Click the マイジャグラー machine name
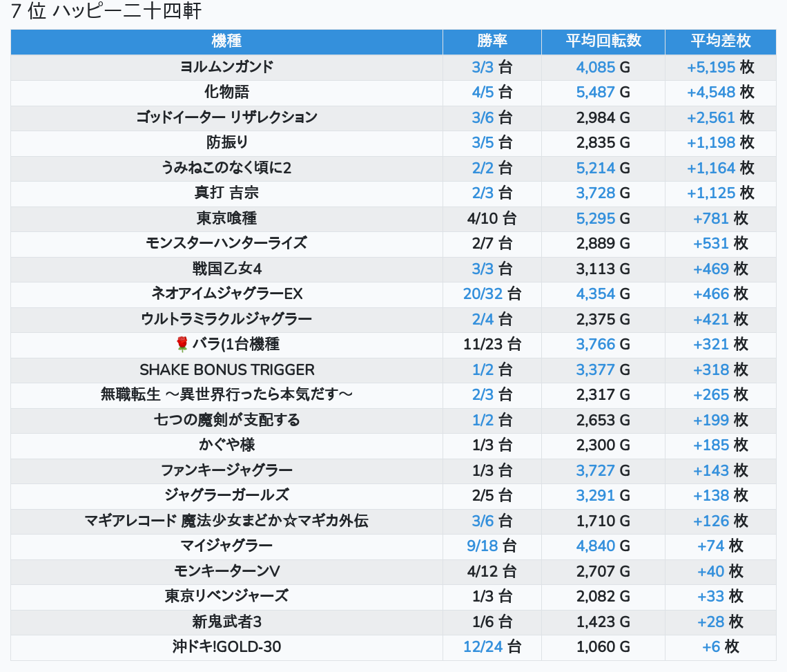The image size is (787, 672). tap(226, 546)
